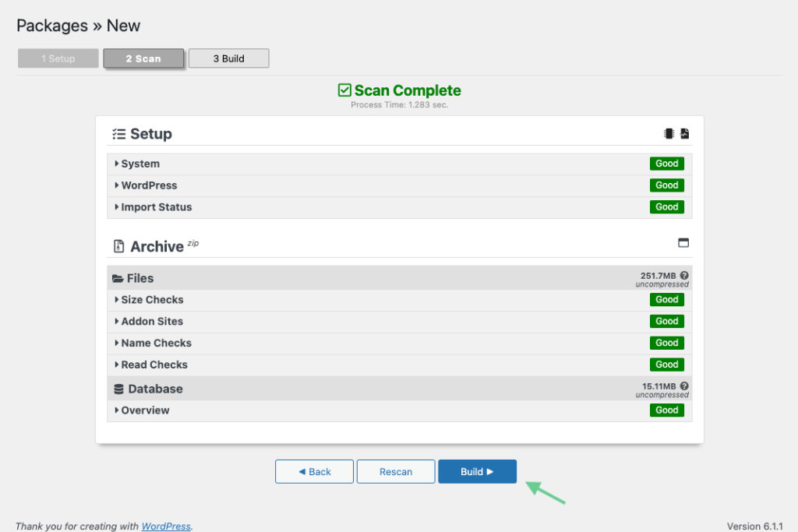Screen dimensions: 798x532
Task: Select the 2 Scan step tab
Action: [143, 58]
